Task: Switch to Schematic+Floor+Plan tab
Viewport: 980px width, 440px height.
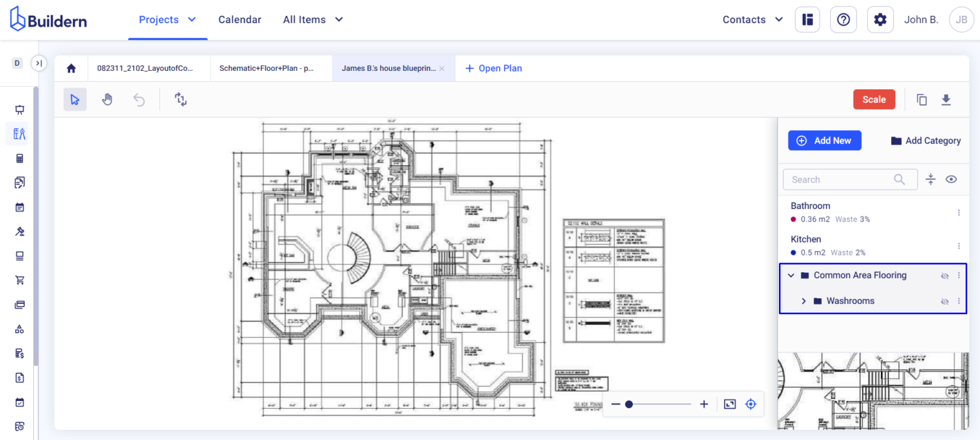Action: coord(267,68)
